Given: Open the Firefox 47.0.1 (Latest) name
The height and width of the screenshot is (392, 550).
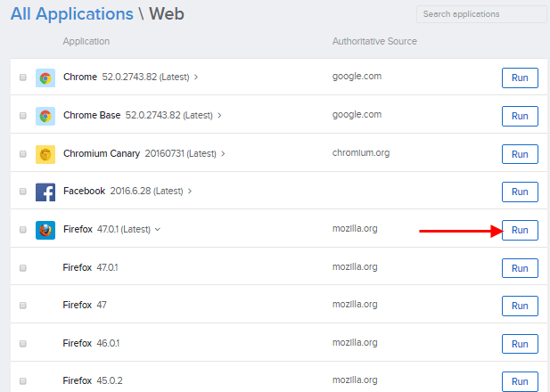Looking at the screenshot, I should (78, 229).
